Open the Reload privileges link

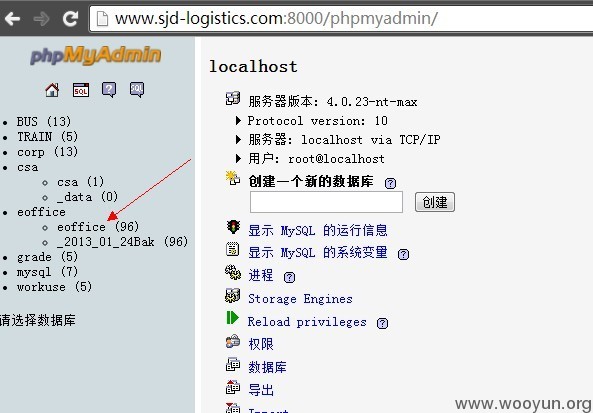coord(307,322)
